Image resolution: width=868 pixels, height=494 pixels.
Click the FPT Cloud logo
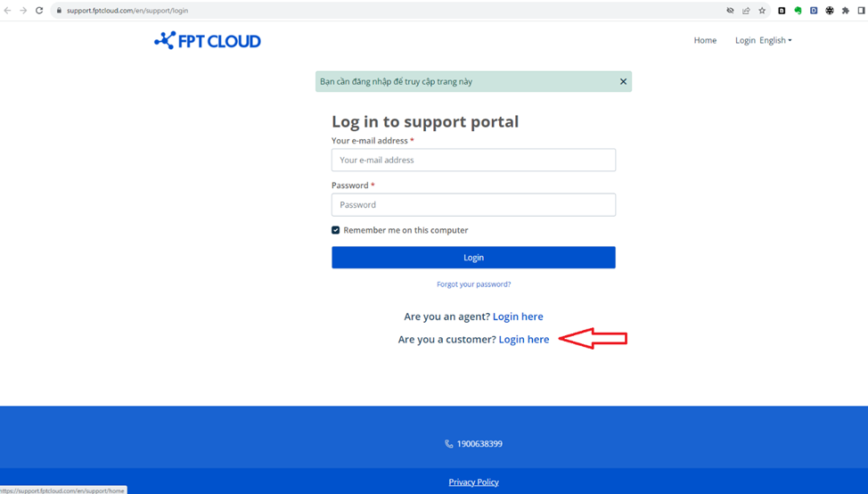coord(207,40)
